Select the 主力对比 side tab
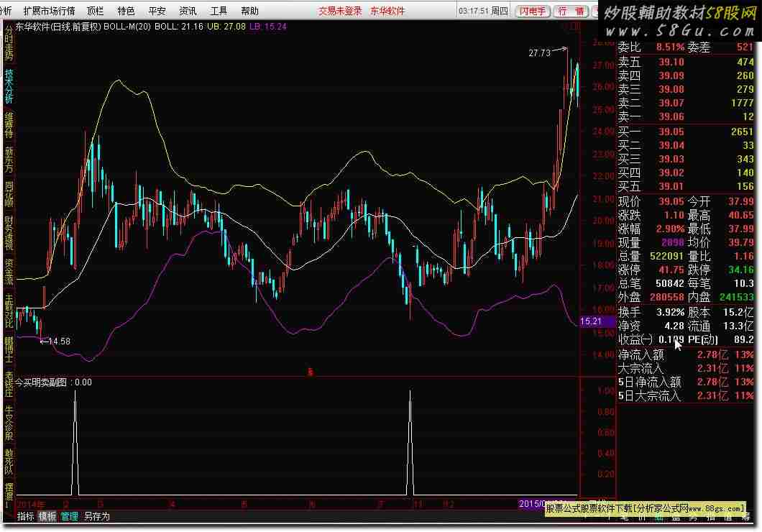 [9, 310]
